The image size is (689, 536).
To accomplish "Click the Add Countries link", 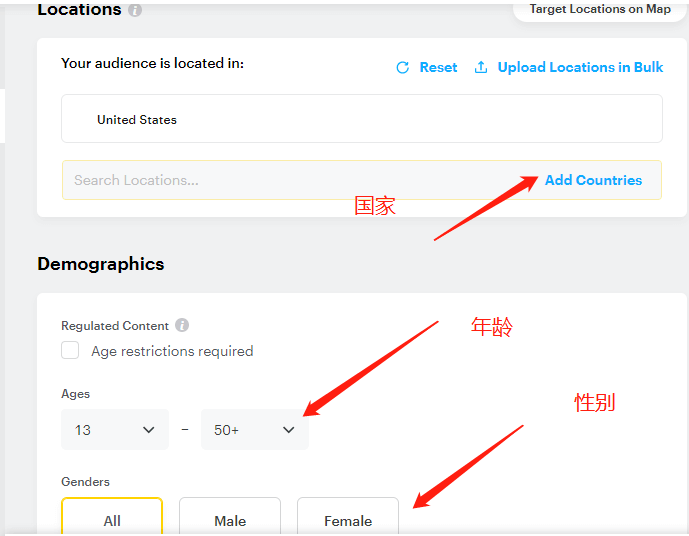I will [593, 180].
